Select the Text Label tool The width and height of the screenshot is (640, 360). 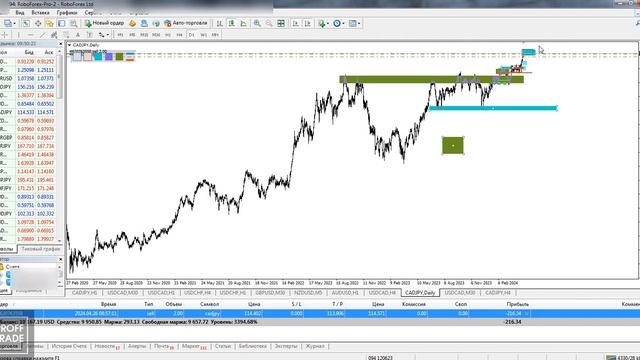90,35
